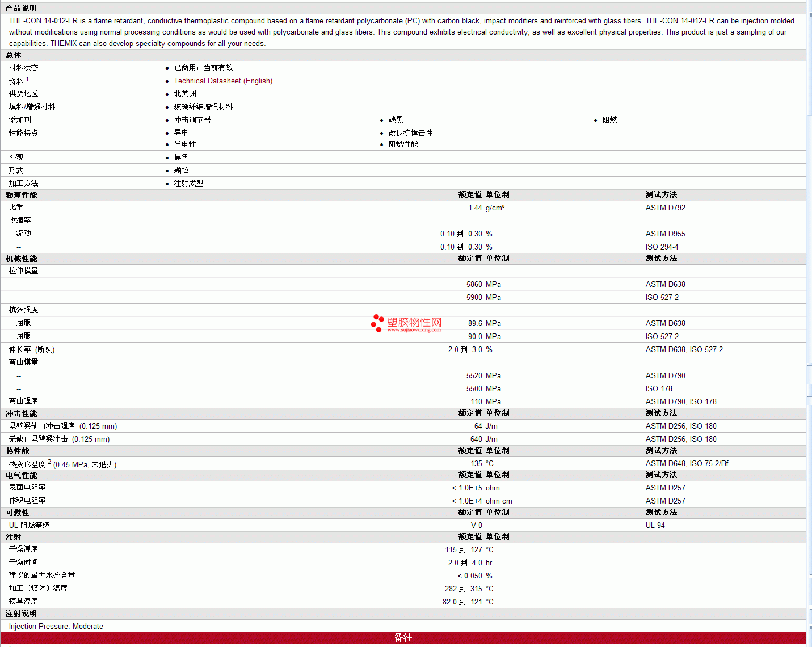Click the ASTM D955 test method
812x647 pixels.
coord(665,234)
